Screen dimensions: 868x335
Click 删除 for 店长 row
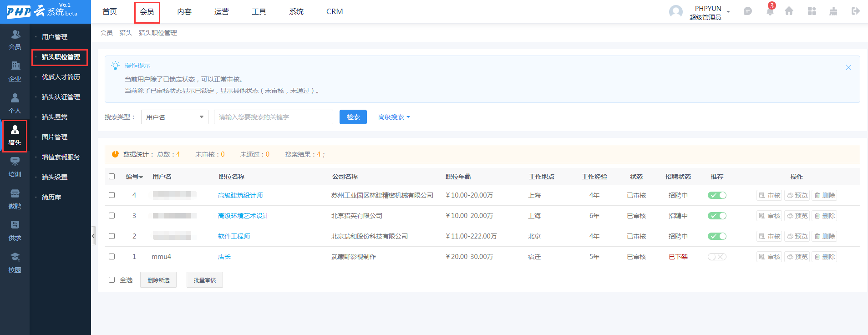pos(824,257)
